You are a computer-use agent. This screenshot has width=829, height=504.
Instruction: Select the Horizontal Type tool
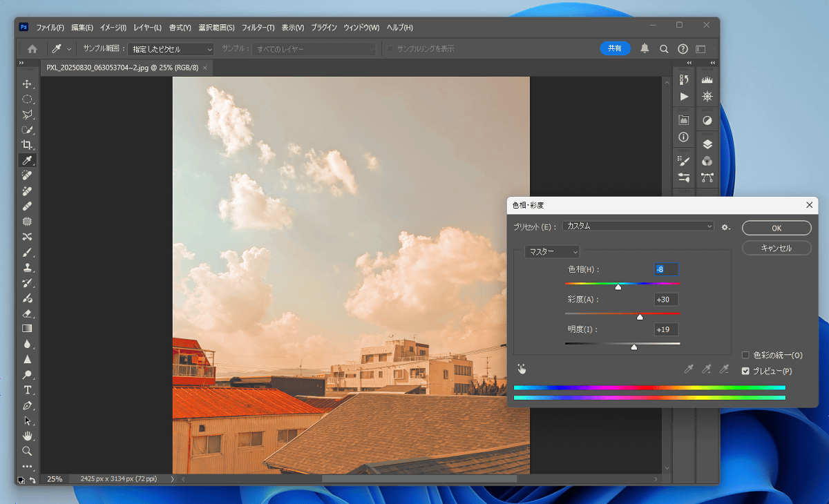[28, 390]
